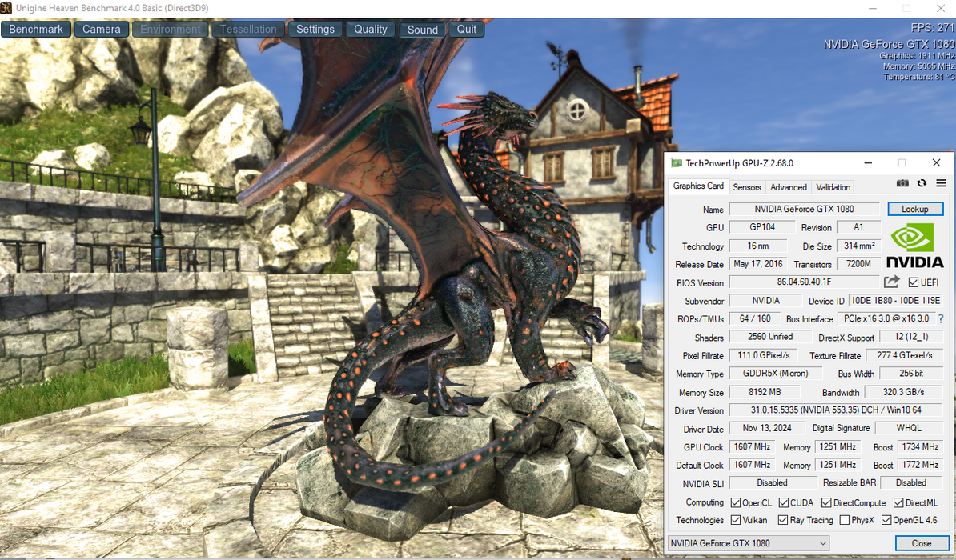Toggle the CUDA checkbox

tap(784, 502)
